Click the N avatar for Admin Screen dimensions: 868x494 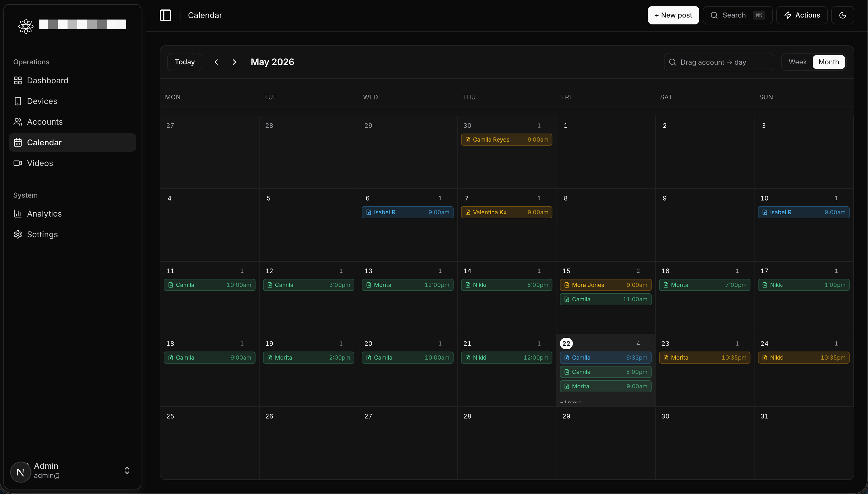[x=20, y=472]
